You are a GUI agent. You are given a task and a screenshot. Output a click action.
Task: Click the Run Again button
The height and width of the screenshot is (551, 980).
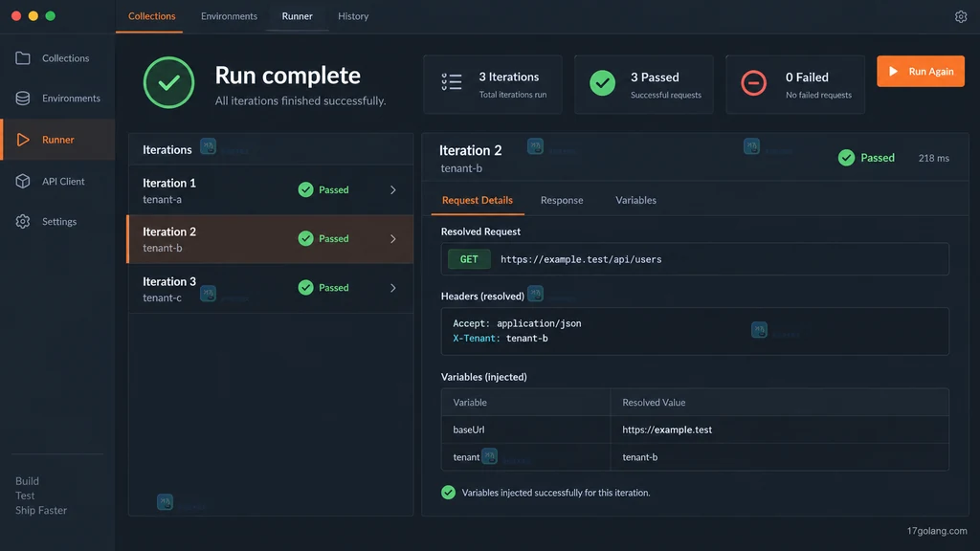(x=921, y=71)
